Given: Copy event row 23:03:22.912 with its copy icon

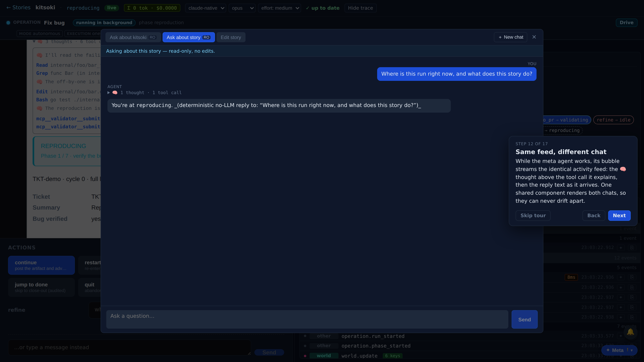Looking at the screenshot, I should tap(632, 248).
